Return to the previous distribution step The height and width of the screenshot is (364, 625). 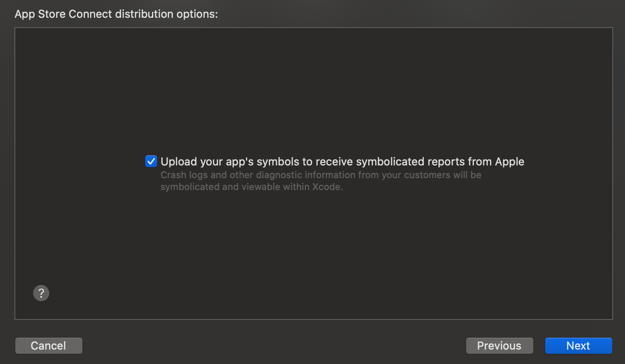(499, 346)
